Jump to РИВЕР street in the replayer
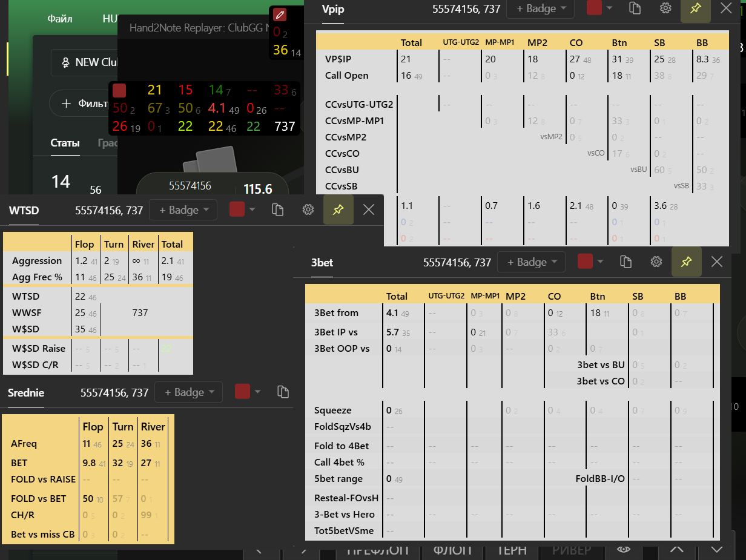The image size is (746, 560). 572,550
